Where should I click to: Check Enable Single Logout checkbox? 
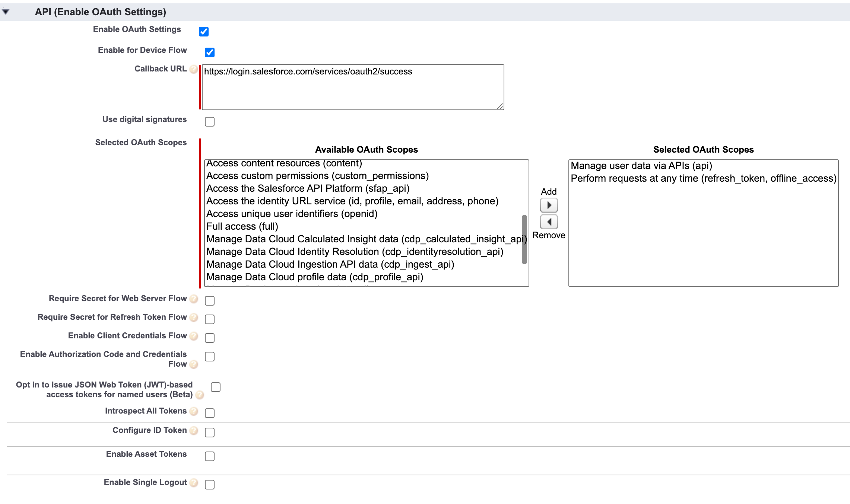210,485
